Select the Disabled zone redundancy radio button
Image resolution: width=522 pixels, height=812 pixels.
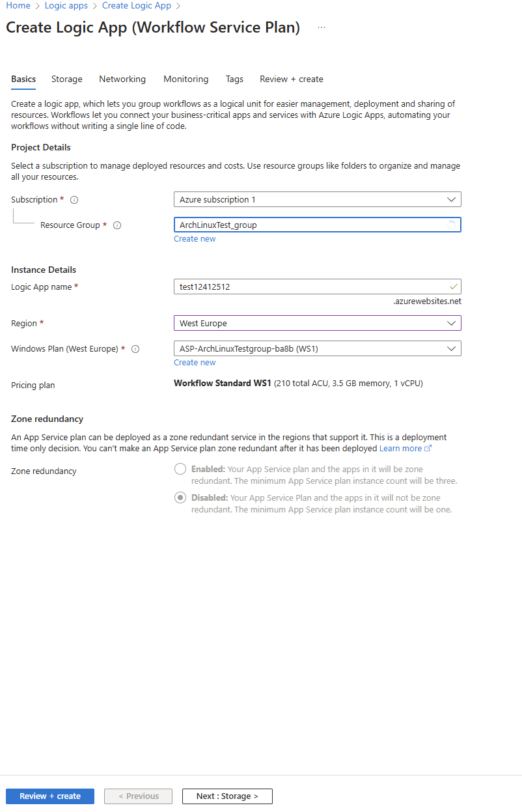pos(180,498)
